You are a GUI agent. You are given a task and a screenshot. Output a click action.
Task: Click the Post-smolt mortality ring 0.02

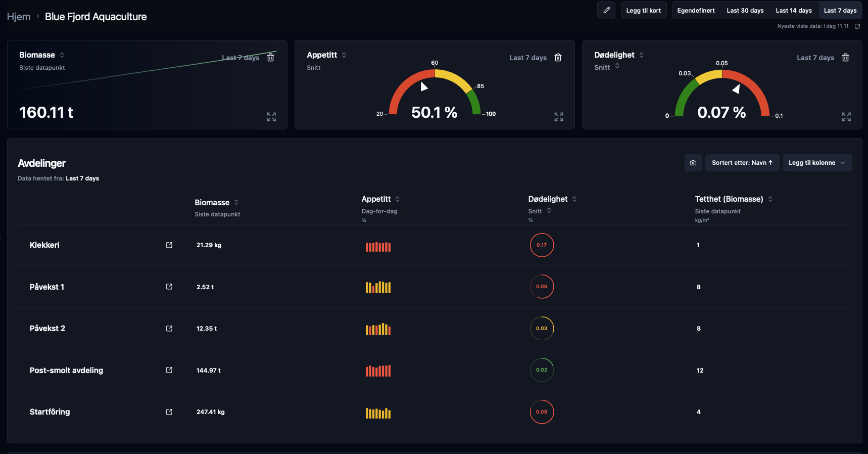542,370
